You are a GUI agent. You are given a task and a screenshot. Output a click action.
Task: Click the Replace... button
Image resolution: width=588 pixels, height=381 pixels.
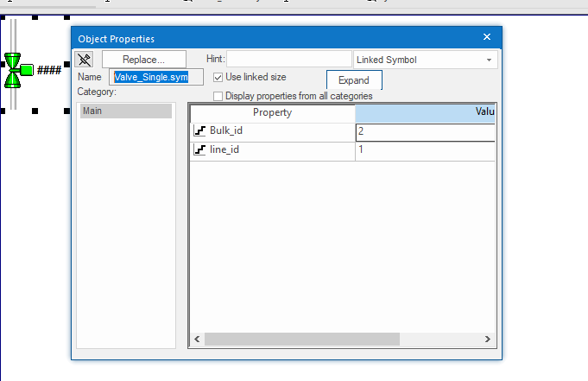[x=144, y=60]
